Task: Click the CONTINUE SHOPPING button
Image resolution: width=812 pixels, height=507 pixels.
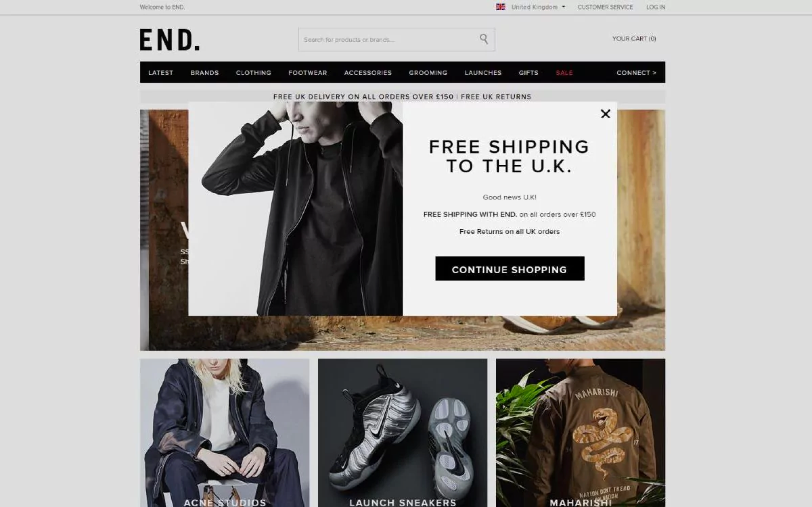Action: point(509,269)
